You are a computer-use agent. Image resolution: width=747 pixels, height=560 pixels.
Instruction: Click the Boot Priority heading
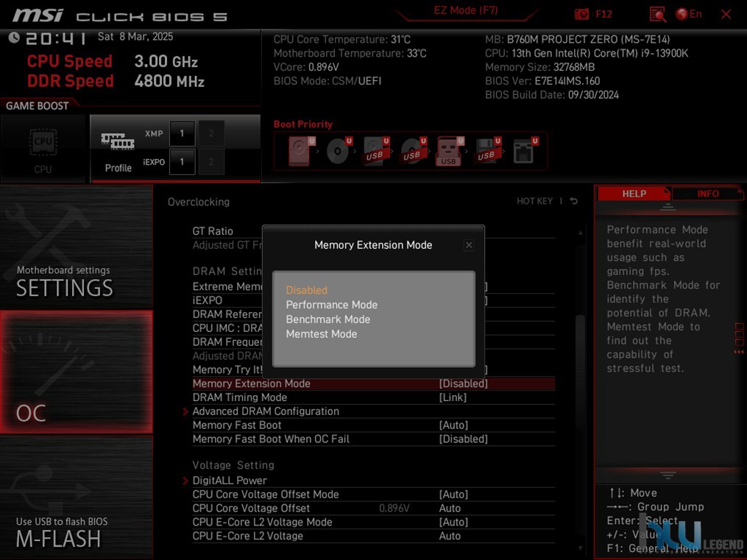click(x=303, y=124)
